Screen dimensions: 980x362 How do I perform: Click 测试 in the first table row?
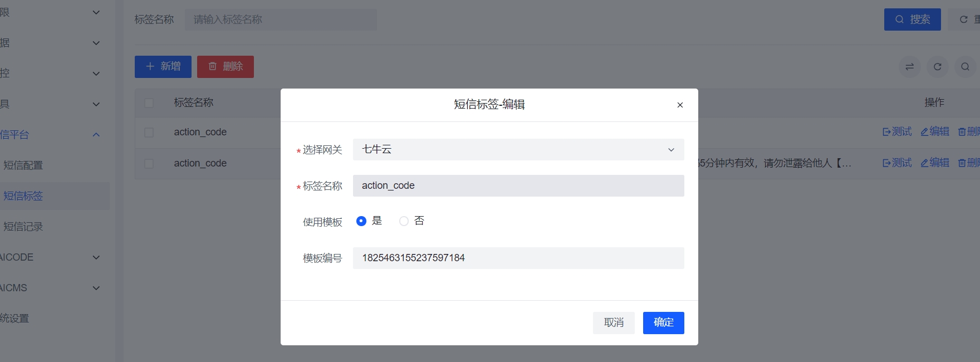click(x=897, y=132)
